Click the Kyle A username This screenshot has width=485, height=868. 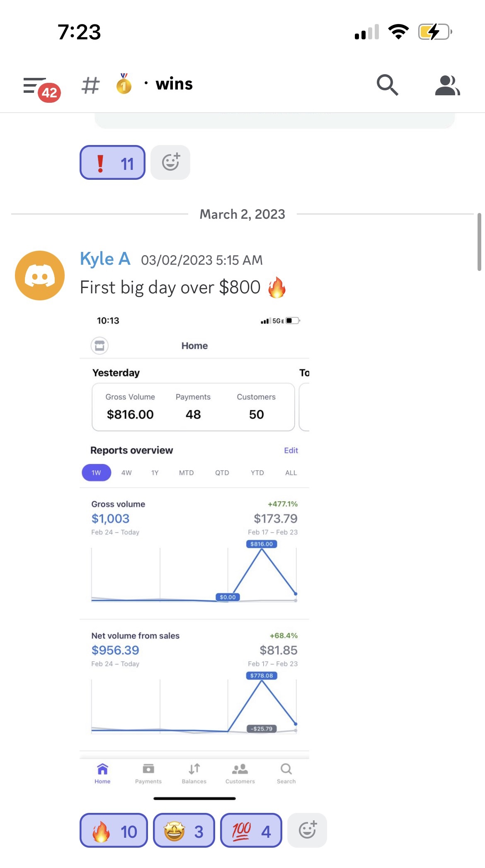pos(105,258)
